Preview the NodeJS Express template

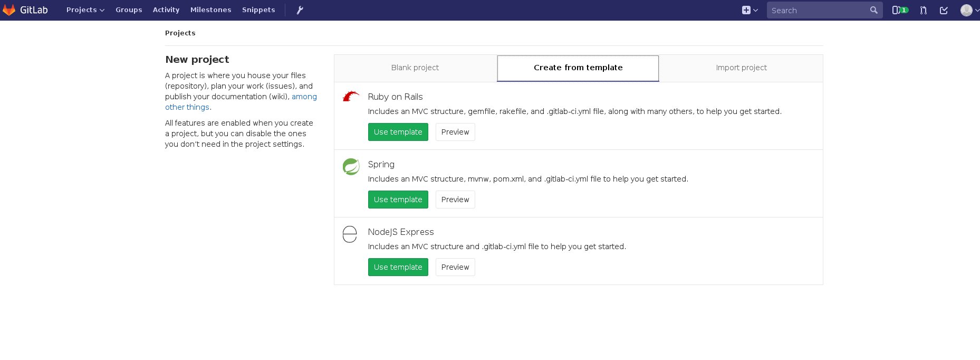(x=455, y=267)
